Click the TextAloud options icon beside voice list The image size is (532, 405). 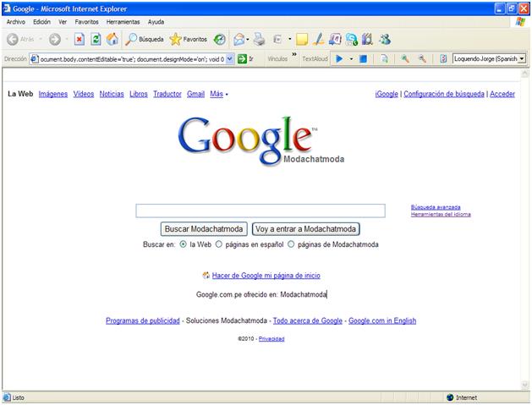point(443,59)
